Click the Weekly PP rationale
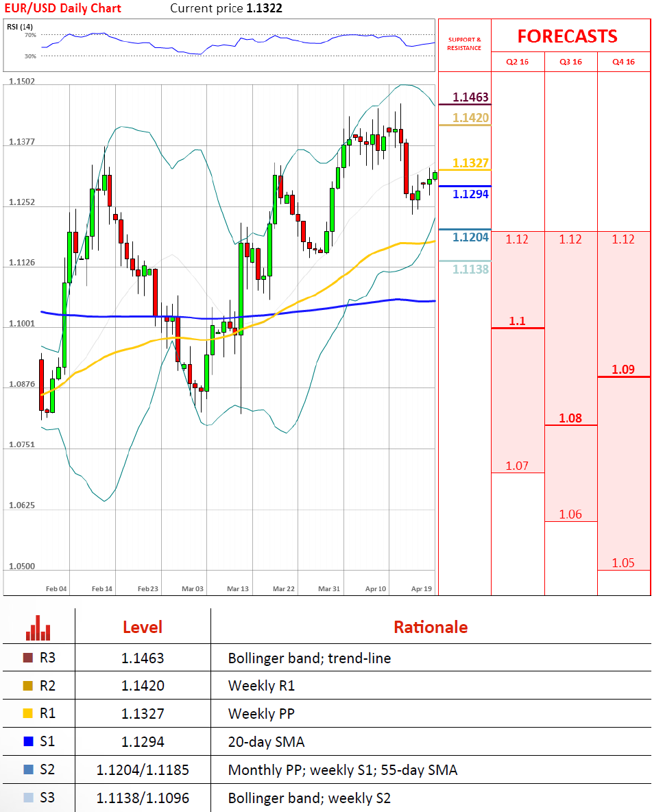652x812 pixels. pos(261,714)
